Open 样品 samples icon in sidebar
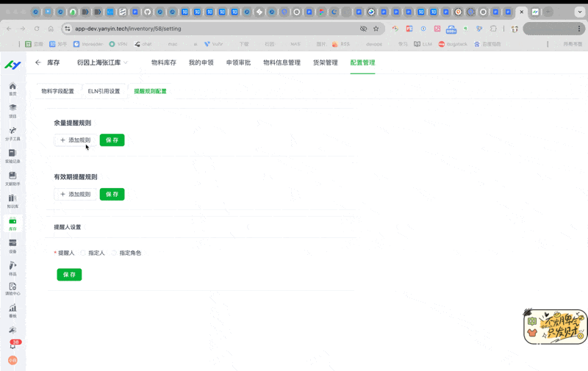588x371 pixels. tap(12, 267)
